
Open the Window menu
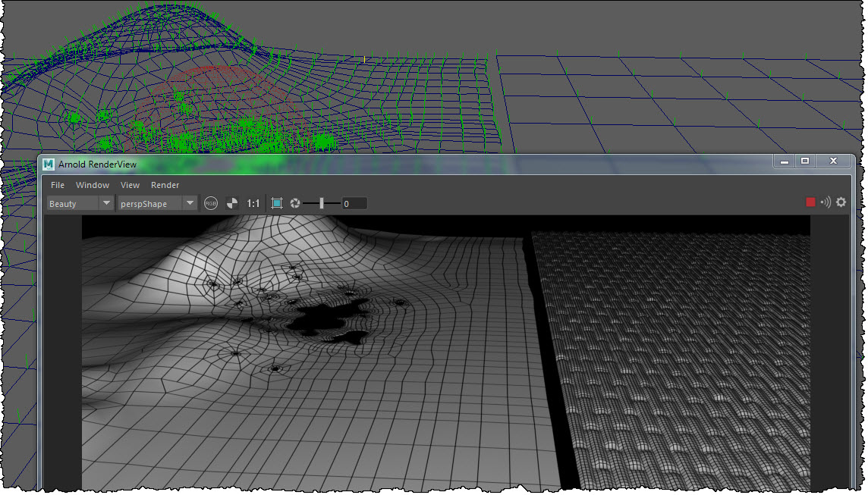point(93,185)
